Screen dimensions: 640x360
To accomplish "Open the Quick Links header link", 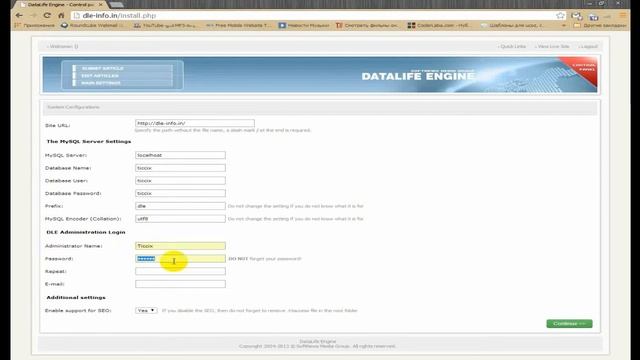I will click(x=512, y=47).
